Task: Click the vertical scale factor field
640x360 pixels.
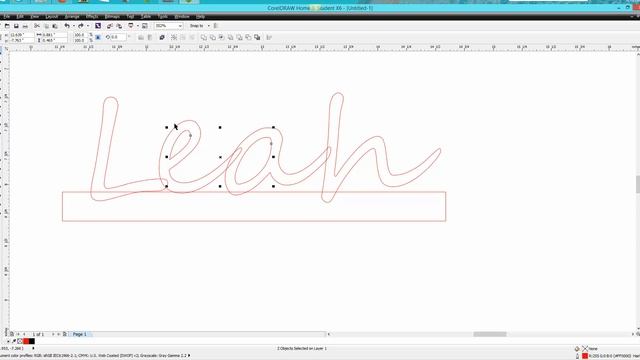Action: tap(80, 40)
